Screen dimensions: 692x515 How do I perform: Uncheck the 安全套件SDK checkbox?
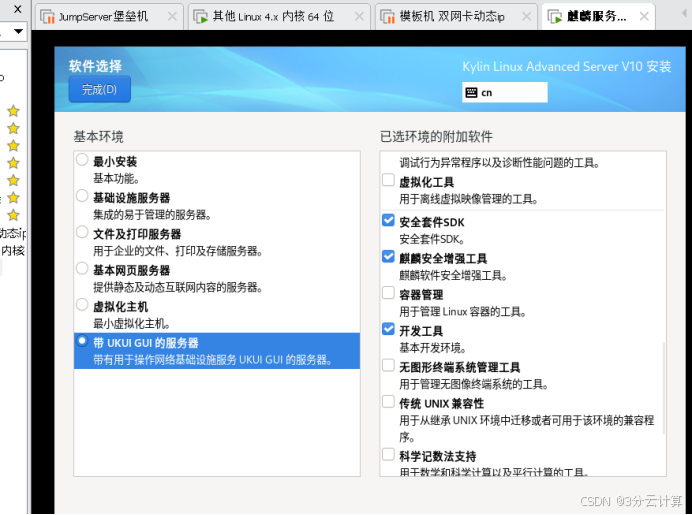coord(388,221)
